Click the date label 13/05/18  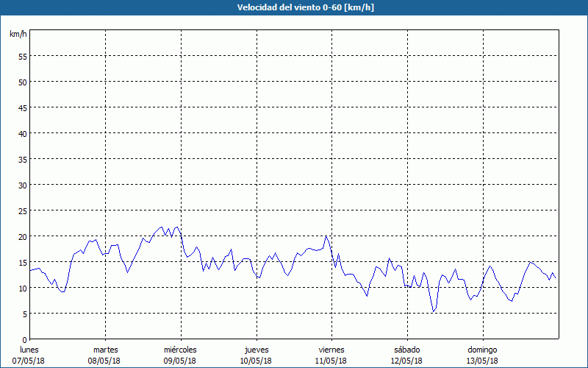[482, 361]
